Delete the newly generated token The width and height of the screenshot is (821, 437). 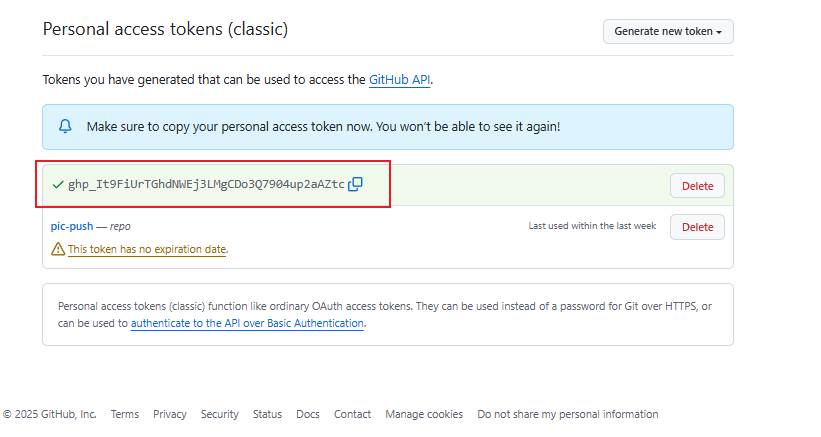pos(697,186)
